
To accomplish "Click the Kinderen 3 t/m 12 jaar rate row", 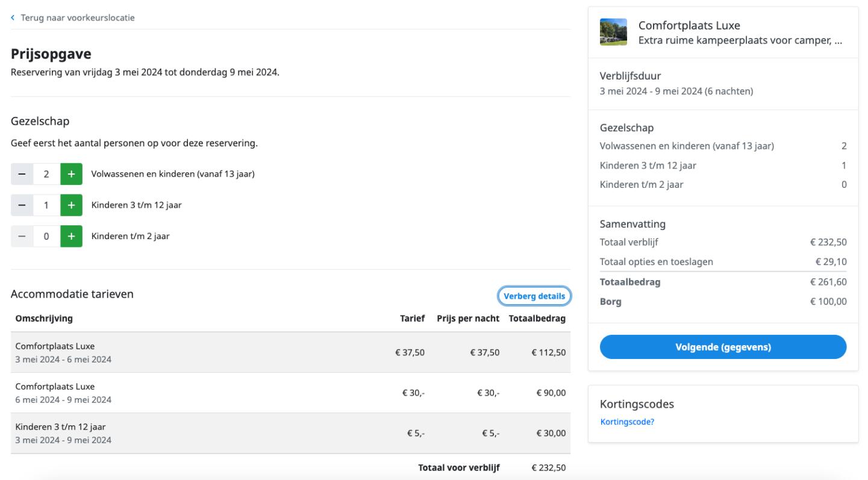I will coord(289,433).
